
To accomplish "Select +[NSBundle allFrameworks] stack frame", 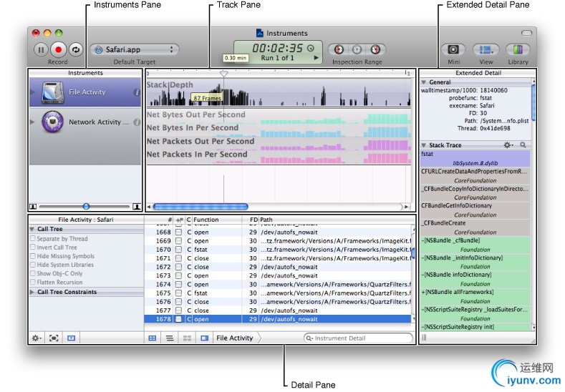I will pyautogui.click(x=475, y=297).
